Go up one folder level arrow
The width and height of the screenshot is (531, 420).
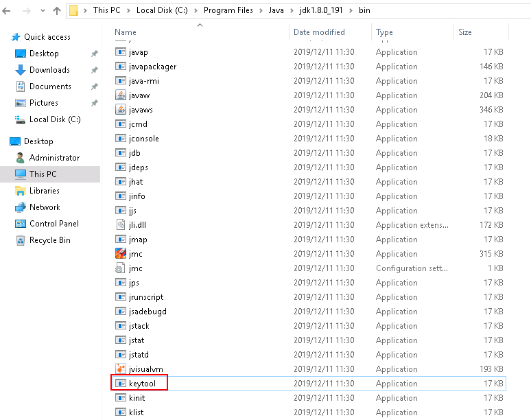click(57, 11)
